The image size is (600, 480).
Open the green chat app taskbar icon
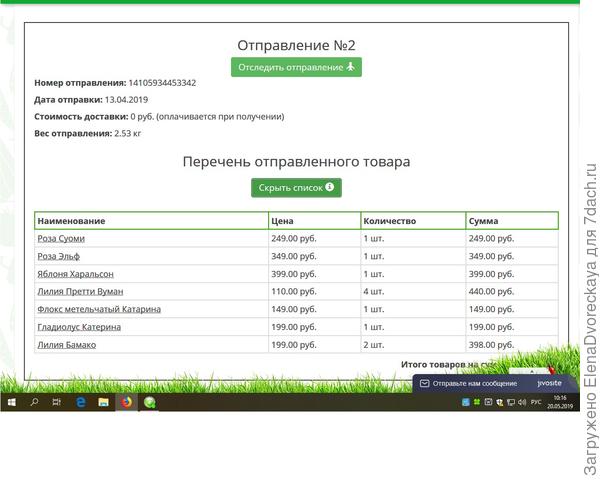tap(150, 402)
